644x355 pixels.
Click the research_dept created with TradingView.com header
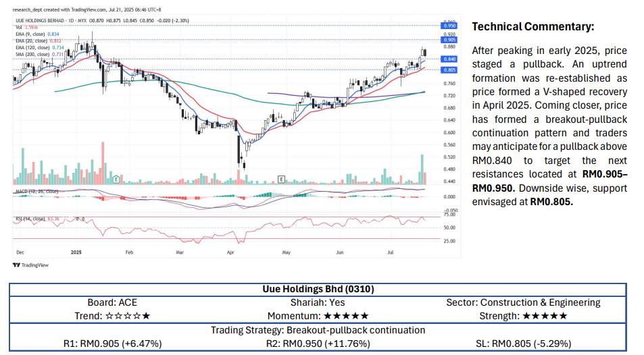click(x=86, y=9)
